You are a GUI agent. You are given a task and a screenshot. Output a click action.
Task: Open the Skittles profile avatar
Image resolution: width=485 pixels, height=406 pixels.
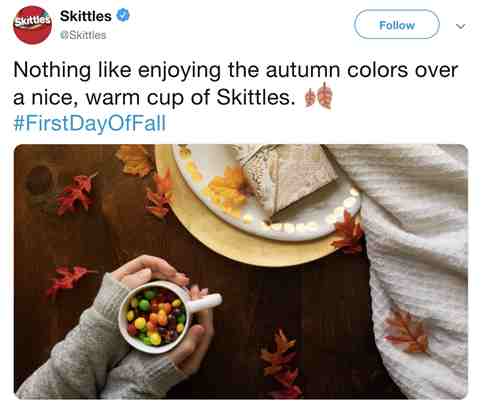32,25
